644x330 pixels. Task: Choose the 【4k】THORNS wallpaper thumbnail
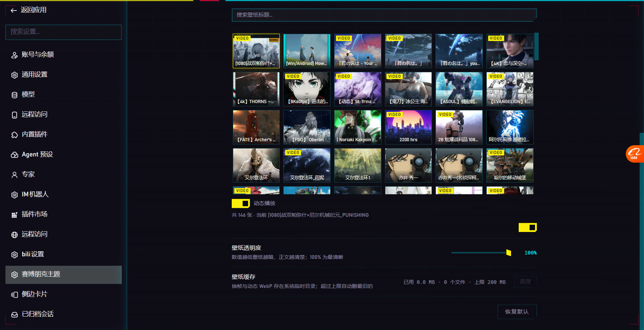point(256,89)
